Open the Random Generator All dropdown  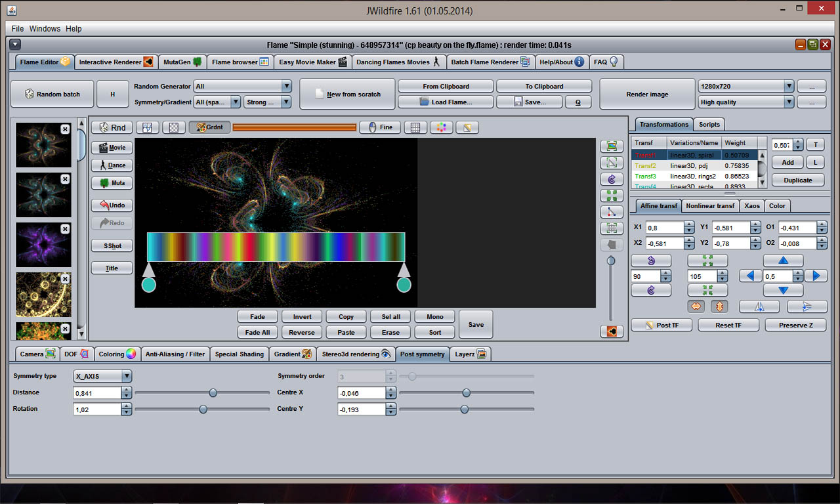click(242, 86)
